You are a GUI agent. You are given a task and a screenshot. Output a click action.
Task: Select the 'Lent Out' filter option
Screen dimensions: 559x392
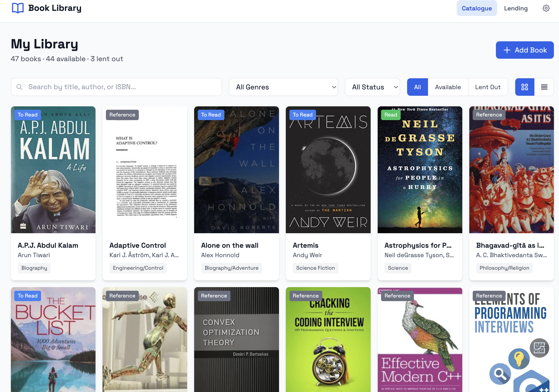coord(488,87)
